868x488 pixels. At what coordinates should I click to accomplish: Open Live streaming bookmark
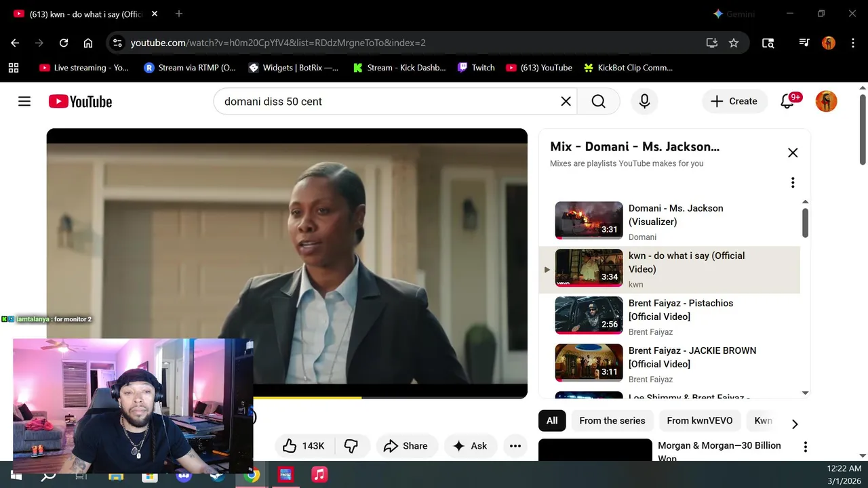[84, 68]
